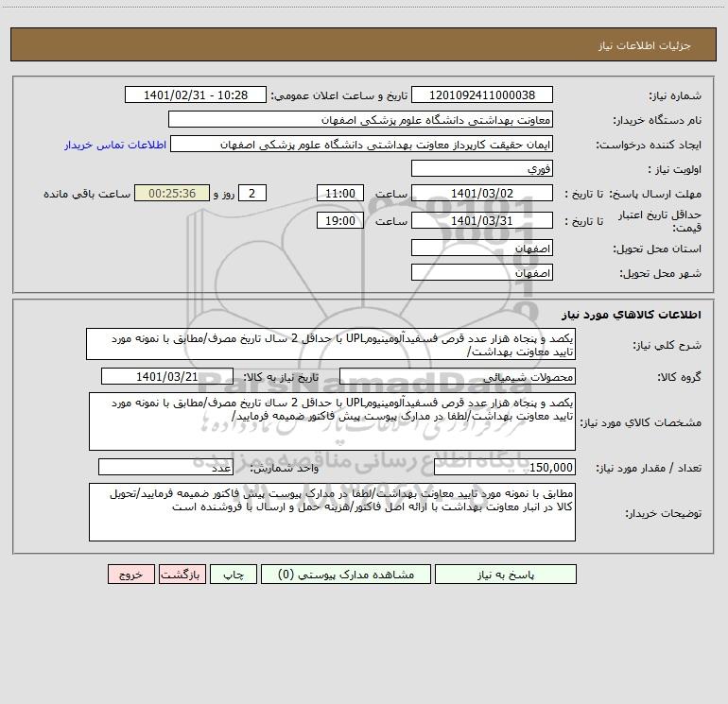Screen dimensions: 728x704
Task: Click delivery province field اصفهان
Action: coord(482,248)
